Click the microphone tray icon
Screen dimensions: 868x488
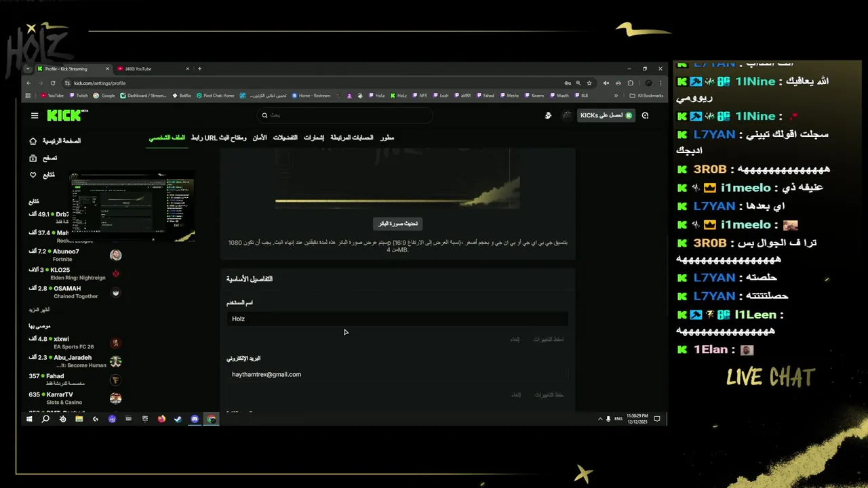[608, 419]
